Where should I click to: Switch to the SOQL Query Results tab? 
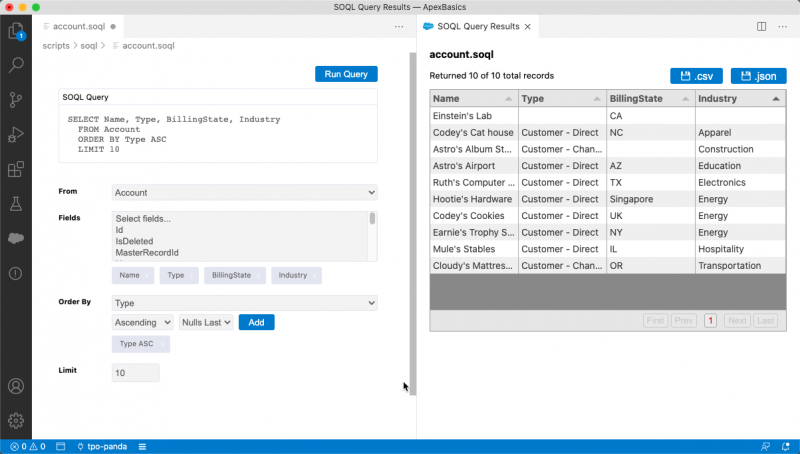[x=478, y=27]
